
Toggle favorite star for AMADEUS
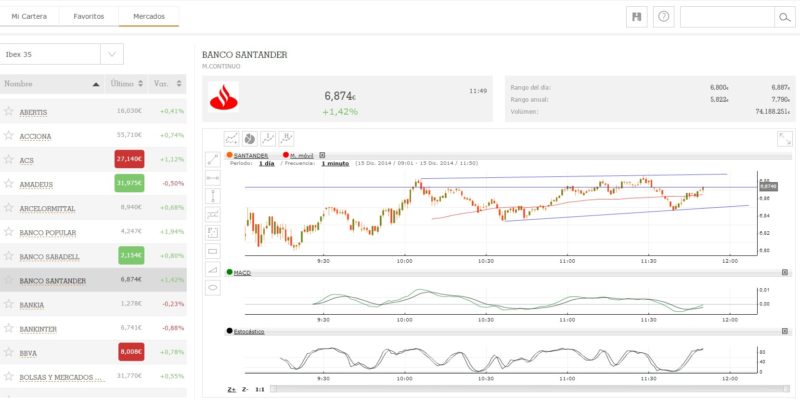click(x=8, y=183)
